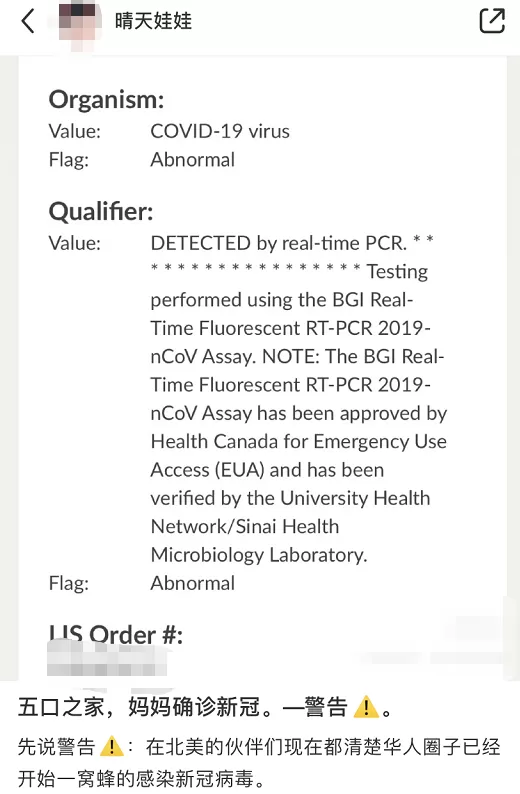Screen dimensions: 520x794
Task: Tap the Order #: heading
Action: click(x=115, y=635)
